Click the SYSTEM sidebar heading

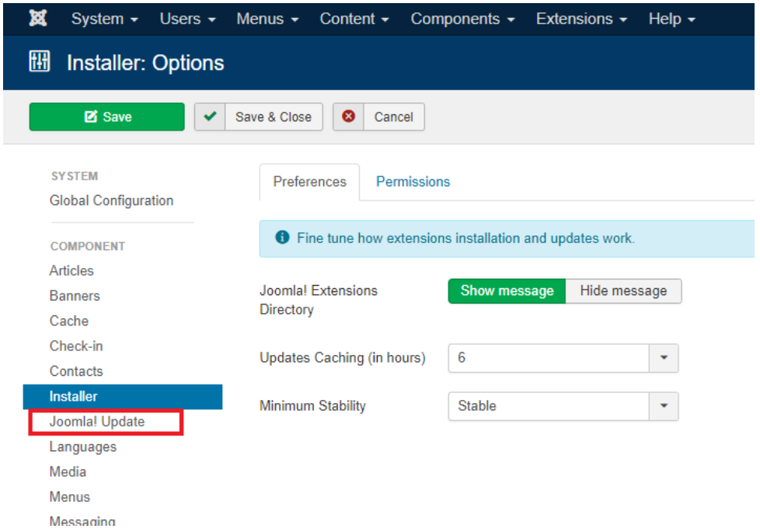click(75, 176)
